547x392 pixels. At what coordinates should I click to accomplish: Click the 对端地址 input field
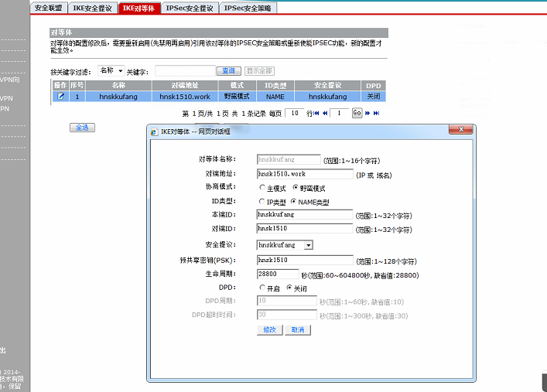[x=305, y=174]
